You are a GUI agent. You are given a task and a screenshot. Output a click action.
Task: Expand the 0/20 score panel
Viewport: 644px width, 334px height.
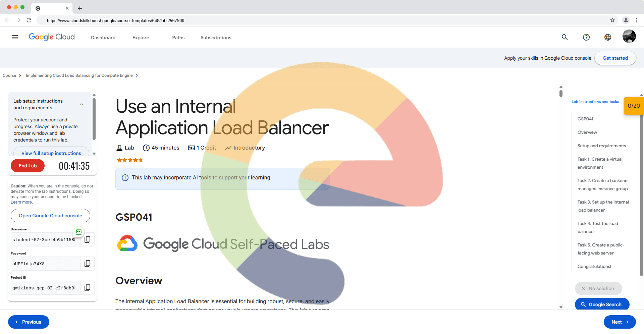click(x=634, y=106)
